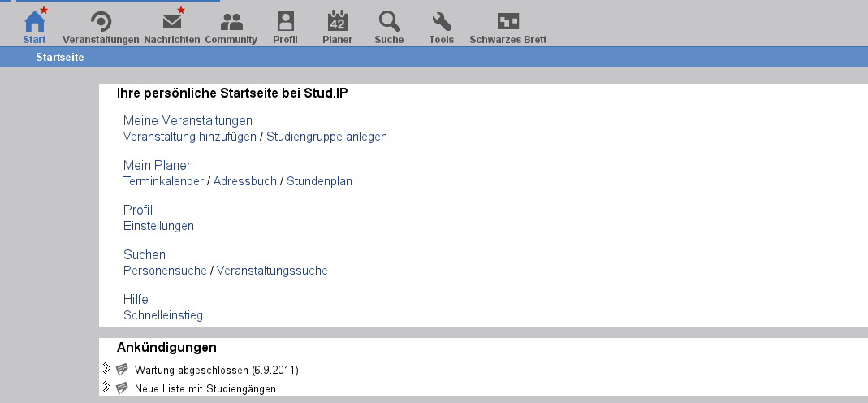The width and height of the screenshot is (868, 403).
Task: Open the Planer calendar icon
Action: tap(337, 21)
